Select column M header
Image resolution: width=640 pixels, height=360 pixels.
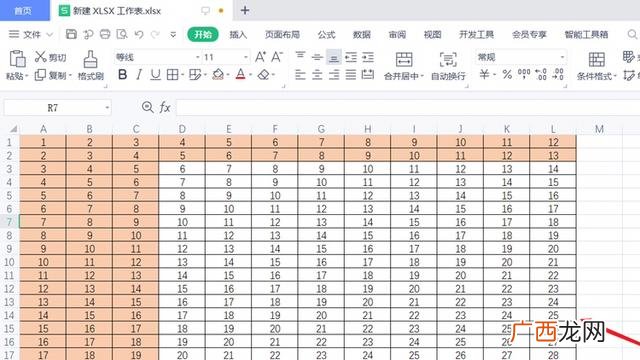(599, 129)
